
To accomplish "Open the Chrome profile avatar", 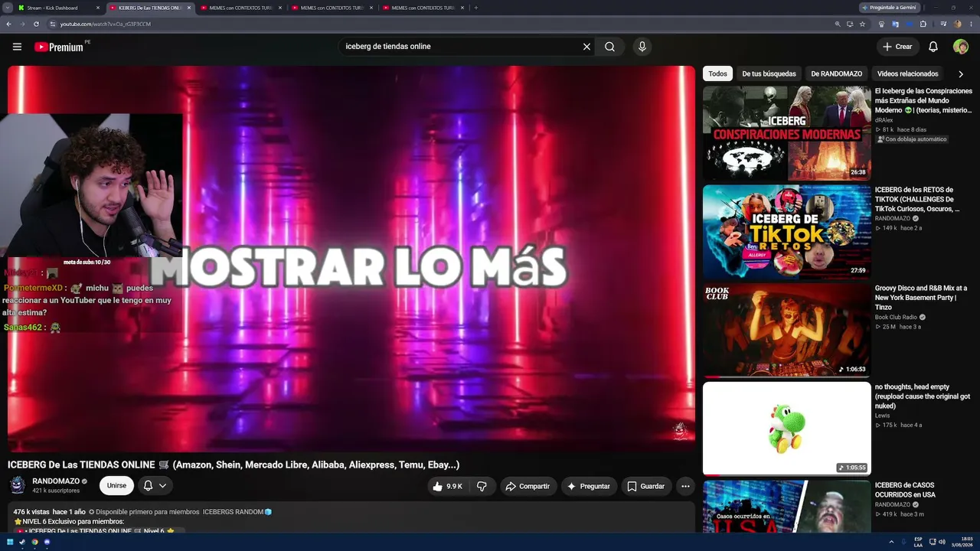I will pyautogui.click(x=957, y=24).
